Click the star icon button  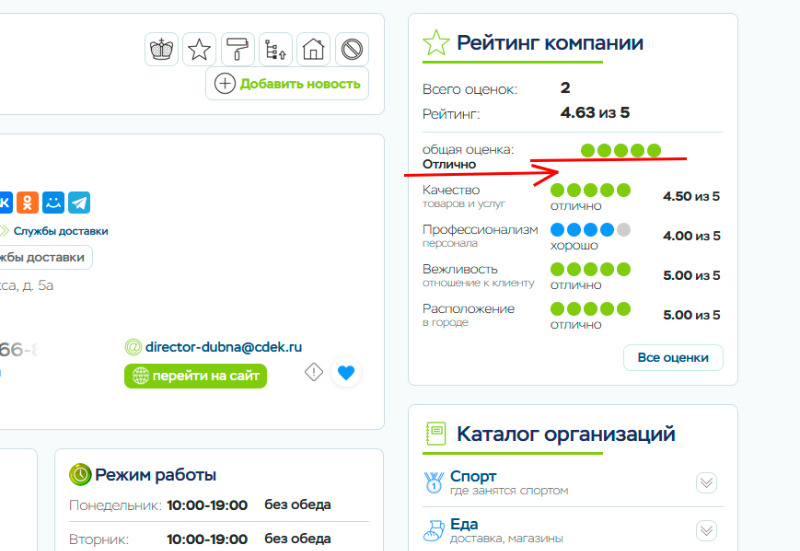pyautogui.click(x=200, y=49)
